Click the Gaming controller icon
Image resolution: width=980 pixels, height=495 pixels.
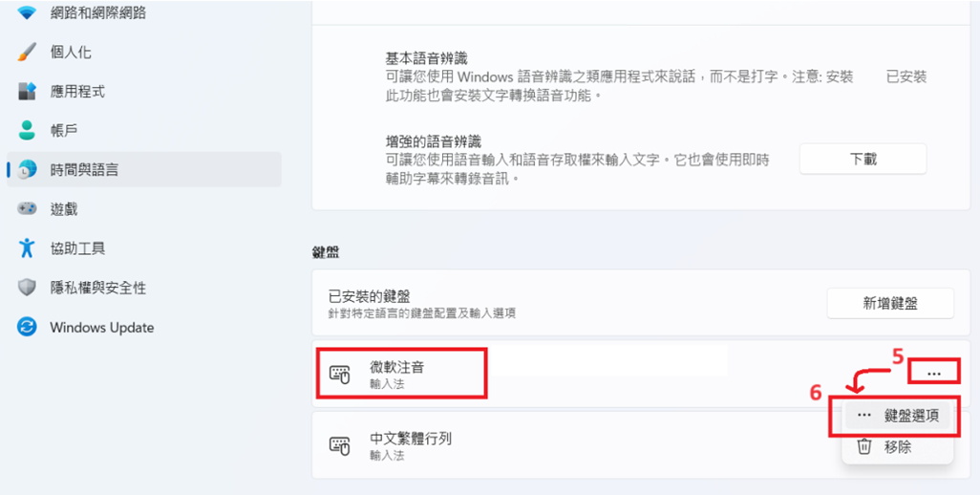click(27, 209)
